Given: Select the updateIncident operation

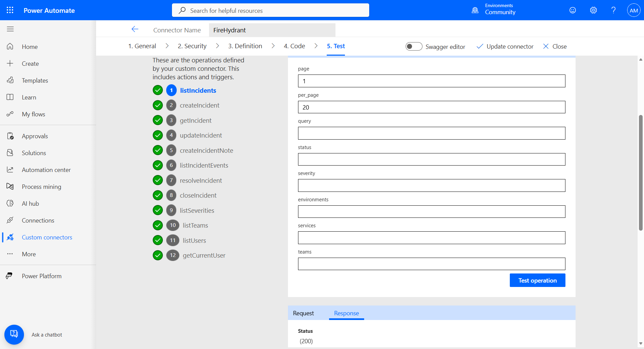Looking at the screenshot, I should pos(201,135).
